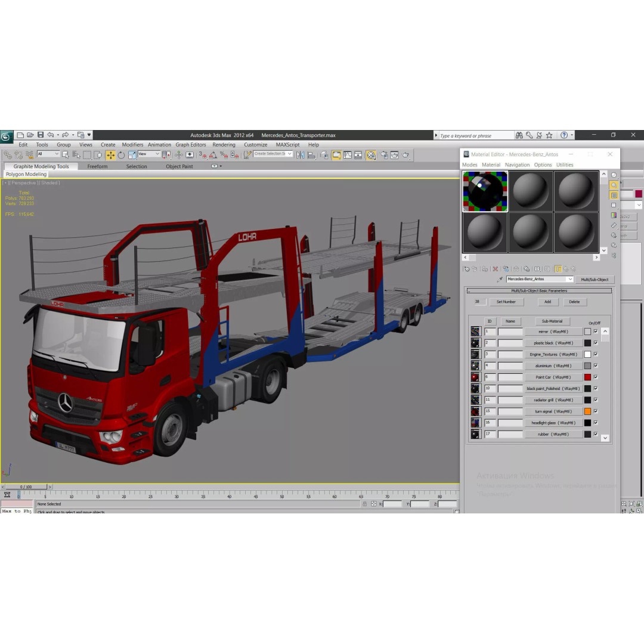
Task: Click the Select and Link tool
Action: [x=8, y=155]
